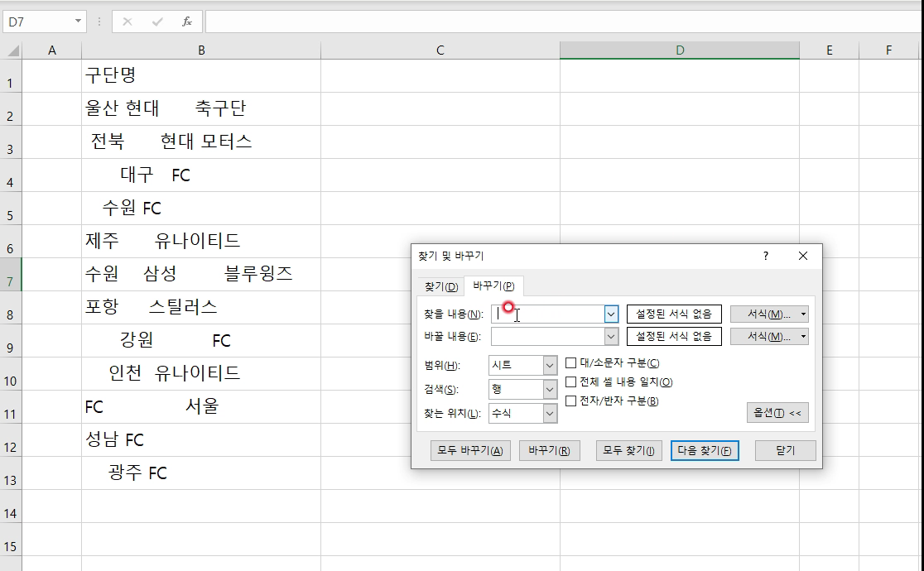This screenshot has height=571, width=924.
Task: Click the insert function fx icon
Action: [x=187, y=22]
